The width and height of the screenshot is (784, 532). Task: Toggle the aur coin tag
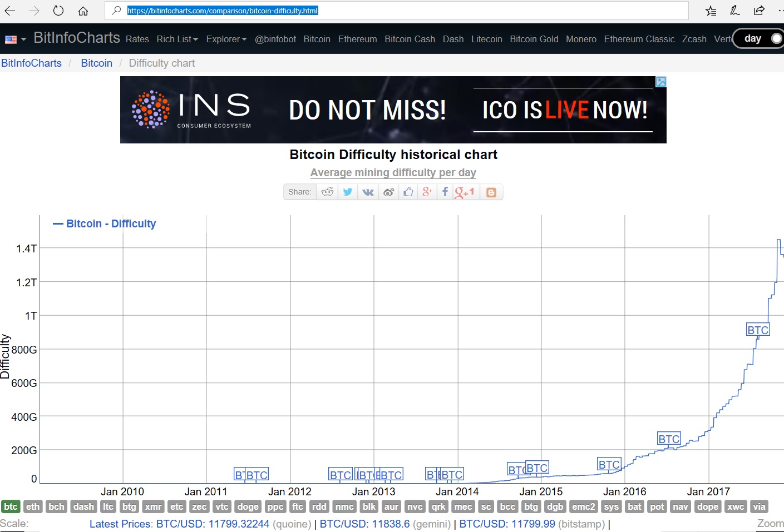[x=392, y=506]
